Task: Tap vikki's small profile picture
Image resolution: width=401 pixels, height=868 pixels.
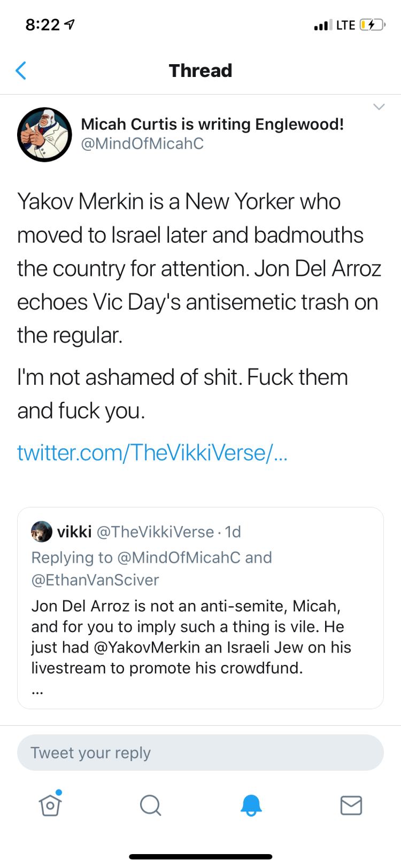Action: [42, 531]
